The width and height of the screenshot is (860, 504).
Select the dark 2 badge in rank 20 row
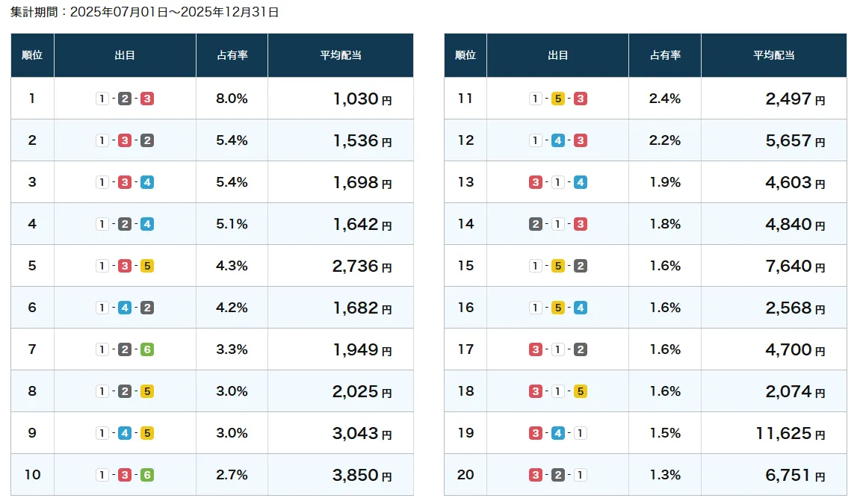pyautogui.click(x=558, y=475)
